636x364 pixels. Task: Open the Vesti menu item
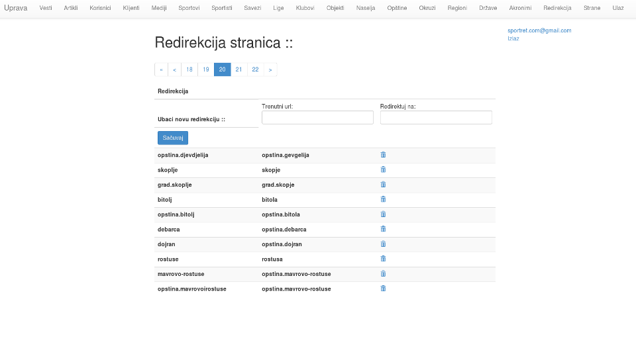[46, 8]
